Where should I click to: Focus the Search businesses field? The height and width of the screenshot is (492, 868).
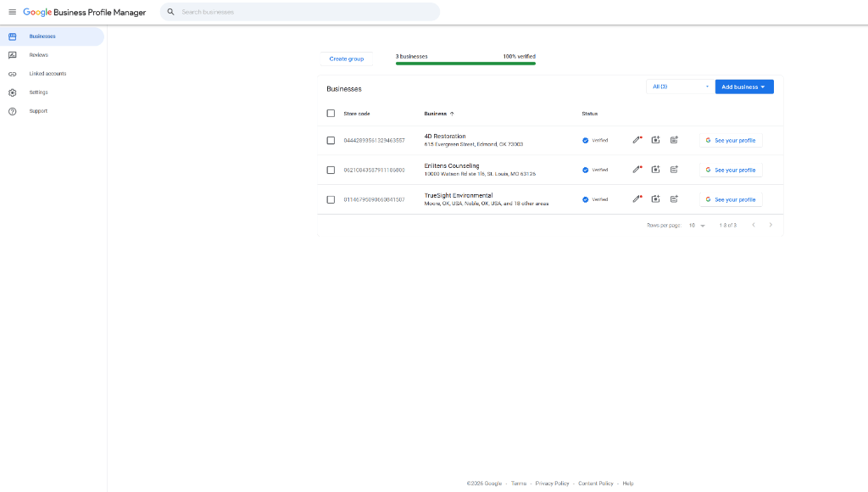point(299,12)
